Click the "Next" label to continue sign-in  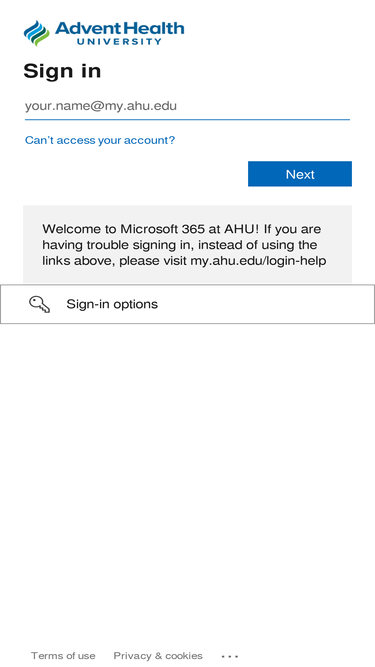pyautogui.click(x=300, y=174)
